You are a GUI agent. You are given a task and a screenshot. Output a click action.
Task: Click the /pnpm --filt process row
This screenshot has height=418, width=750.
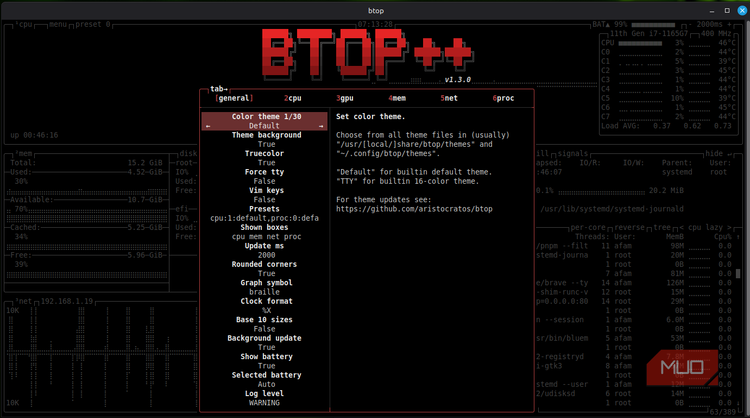tap(634, 246)
